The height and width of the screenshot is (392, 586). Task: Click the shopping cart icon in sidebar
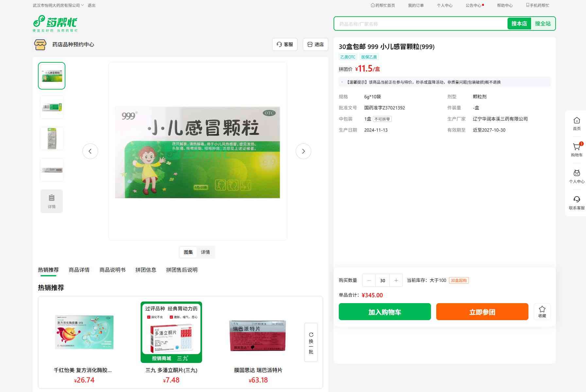pyautogui.click(x=577, y=147)
